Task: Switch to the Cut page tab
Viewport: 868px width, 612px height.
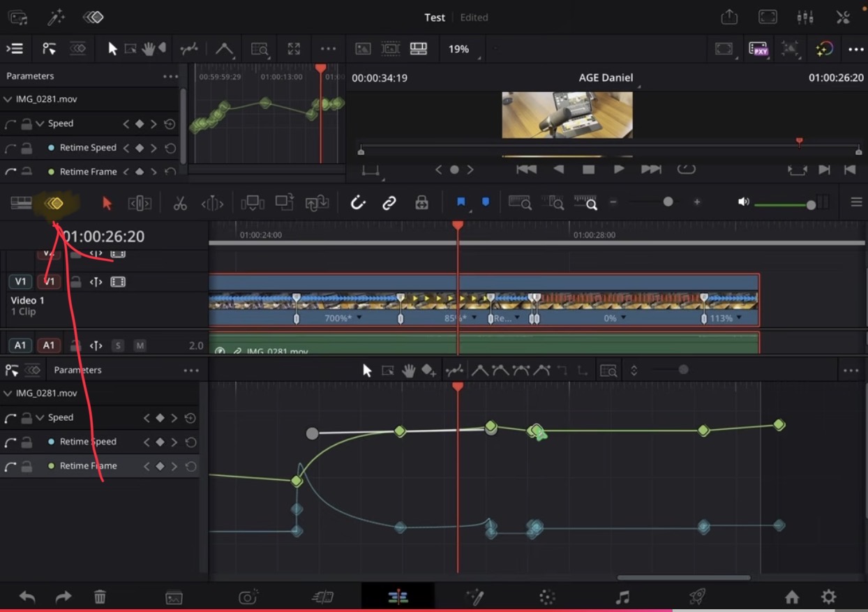Action: (x=322, y=597)
